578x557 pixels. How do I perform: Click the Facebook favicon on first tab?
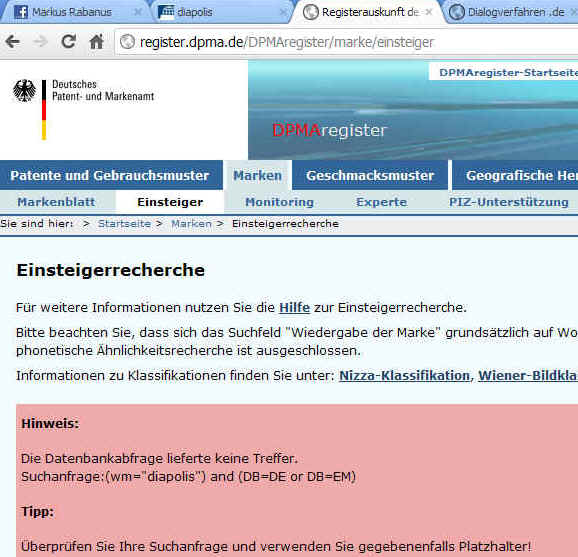point(21,12)
